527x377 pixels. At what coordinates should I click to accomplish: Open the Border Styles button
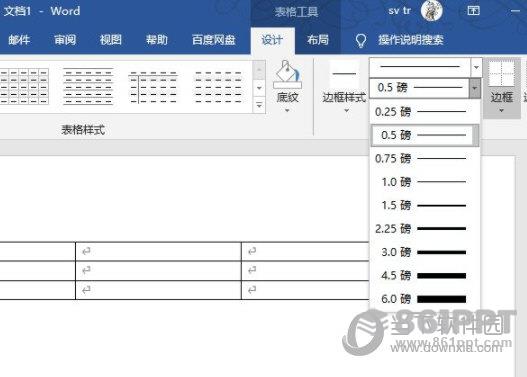tap(344, 87)
